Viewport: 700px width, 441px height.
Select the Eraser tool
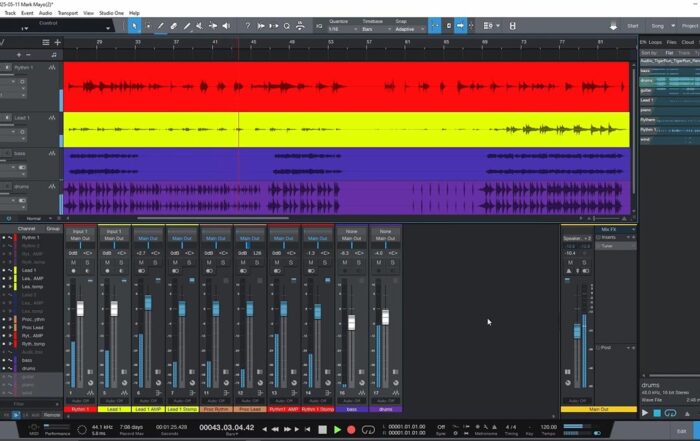(174, 26)
